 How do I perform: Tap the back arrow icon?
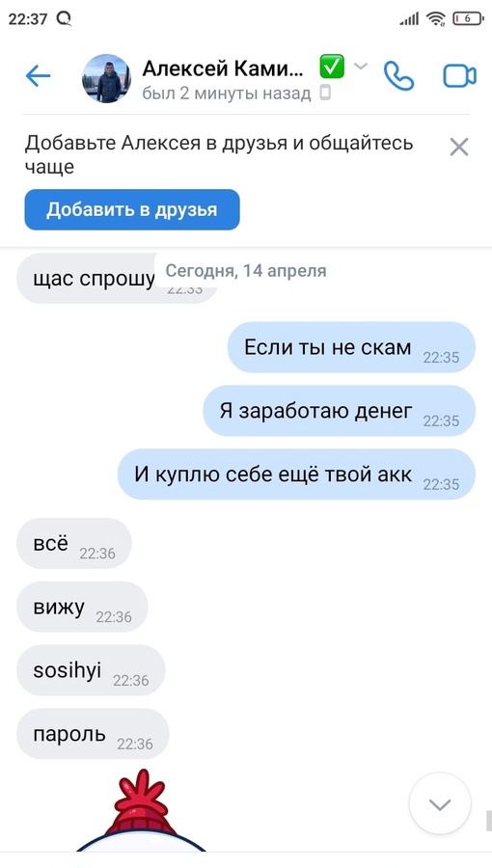38,76
